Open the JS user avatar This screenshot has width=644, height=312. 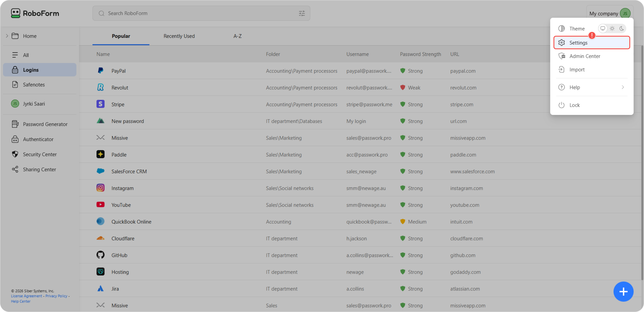pos(625,13)
